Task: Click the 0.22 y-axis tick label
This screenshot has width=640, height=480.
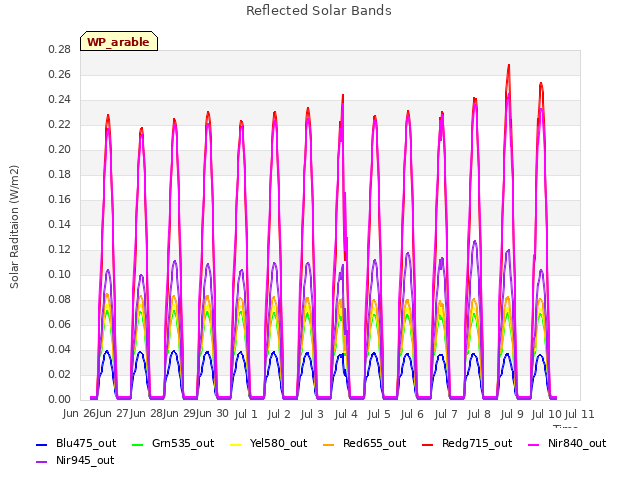Action: click(59, 124)
